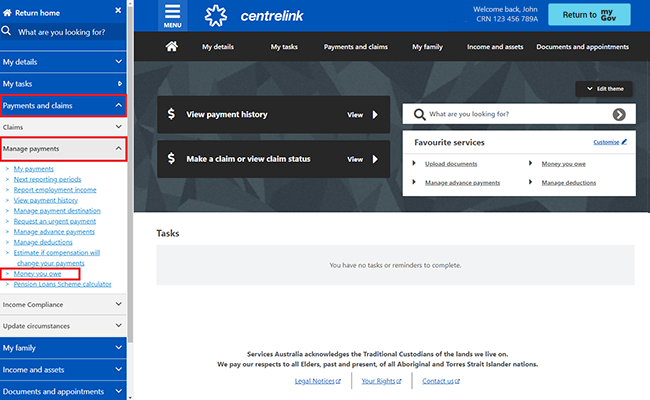This screenshot has width=650, height=400.
Task: Open Documents and appointments top menu
Action: 582,47
